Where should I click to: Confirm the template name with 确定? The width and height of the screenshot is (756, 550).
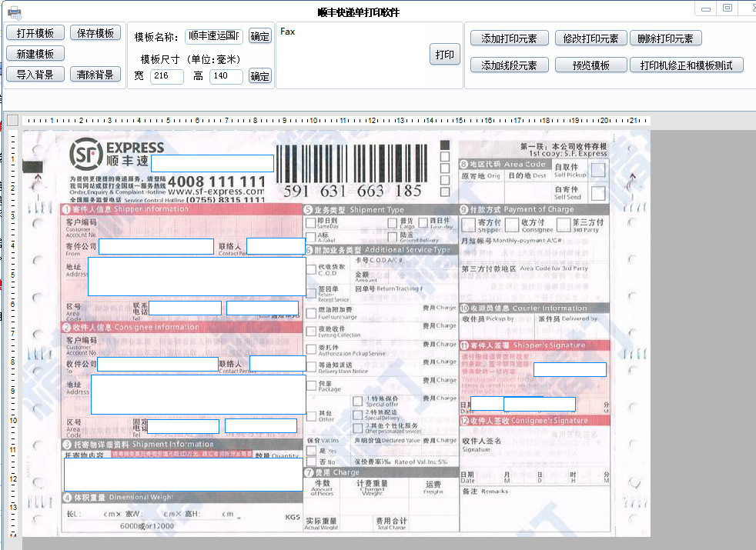coord(259,35)
